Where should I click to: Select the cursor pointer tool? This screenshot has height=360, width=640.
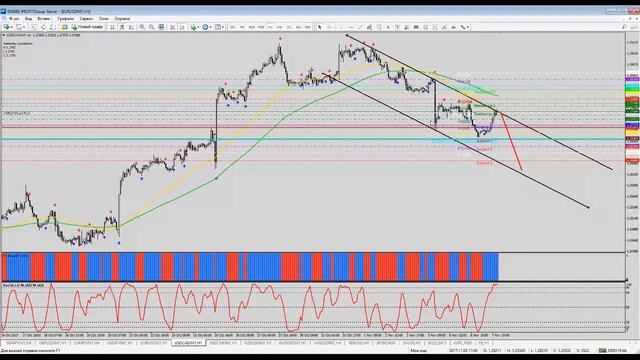320,27
